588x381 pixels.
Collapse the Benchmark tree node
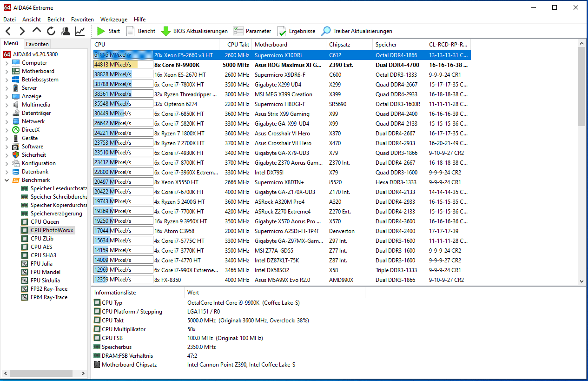pyautogui.click(x=7, y=180)
